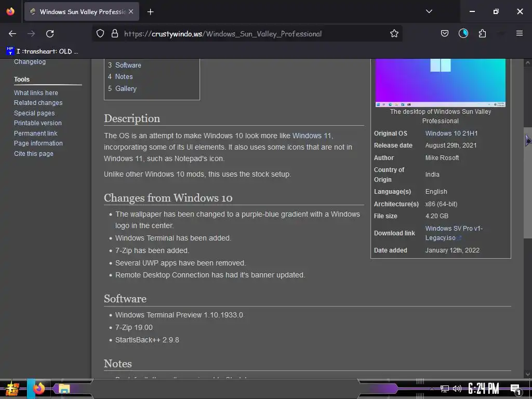Open Windows SV Pro v1-Legacy.iso download link

(x=454, y=233)
